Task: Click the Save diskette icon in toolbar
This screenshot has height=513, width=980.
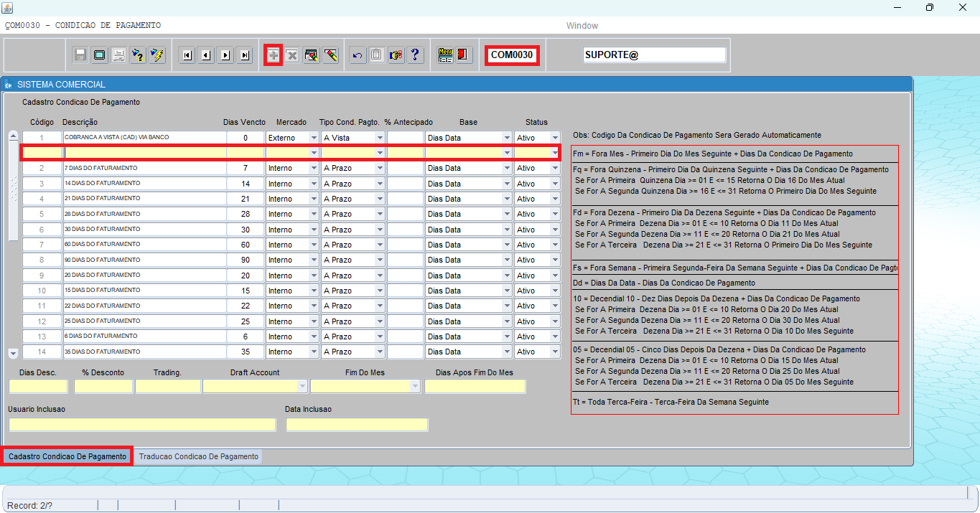Action: pyautogui.click(x=80, y=55)
